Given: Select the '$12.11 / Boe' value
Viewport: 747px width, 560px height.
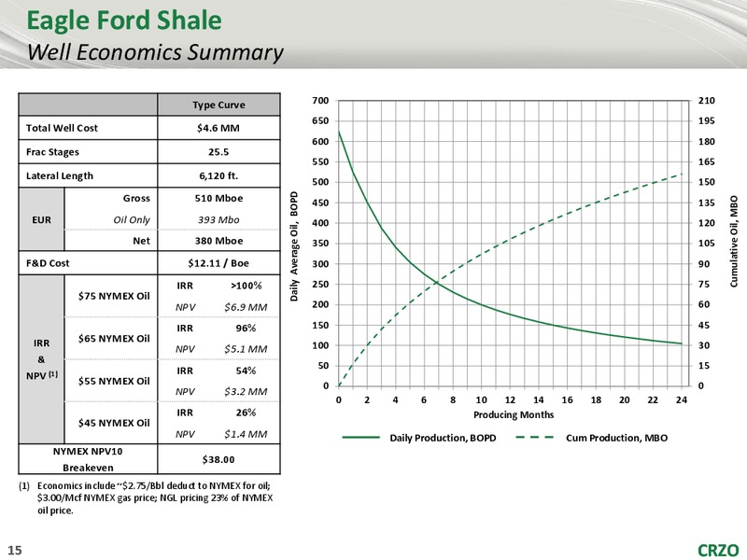Looking at the screenshot, I should 218,263.
